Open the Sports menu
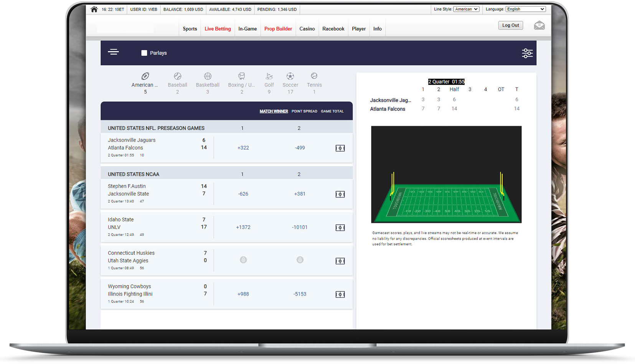635x364 pixels. click(190, 29)
